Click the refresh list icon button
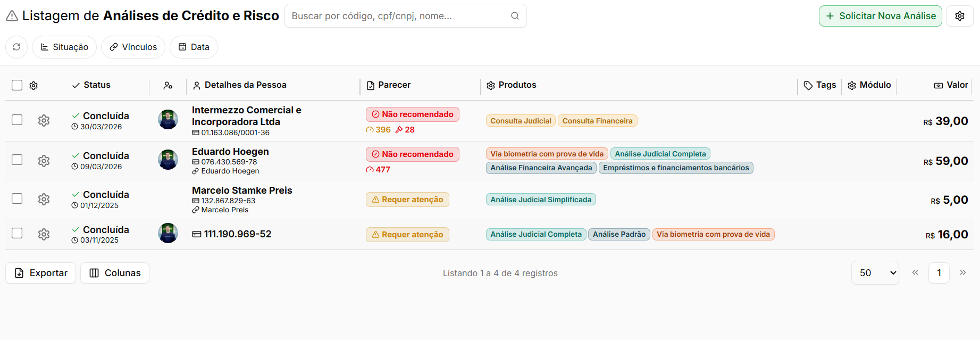 point(16,47)
